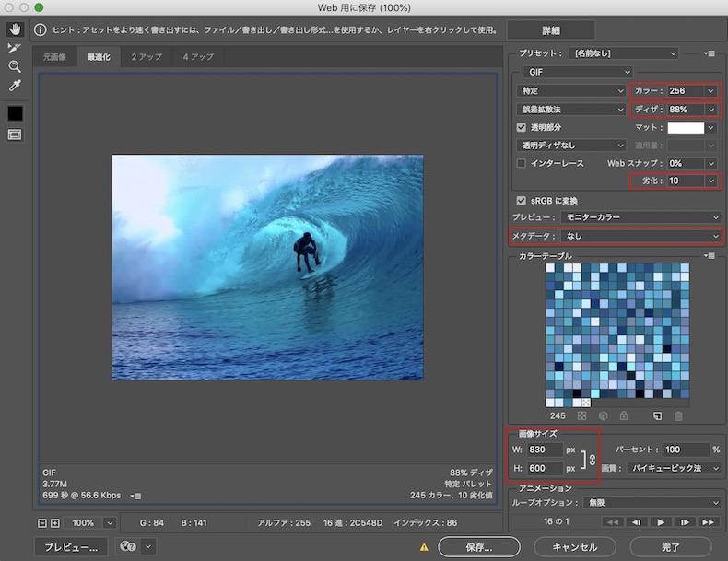This screenshot has width=728, height=561.
Task: Toggle slices visibility icon in toolbar
Action: pos(15,135)
